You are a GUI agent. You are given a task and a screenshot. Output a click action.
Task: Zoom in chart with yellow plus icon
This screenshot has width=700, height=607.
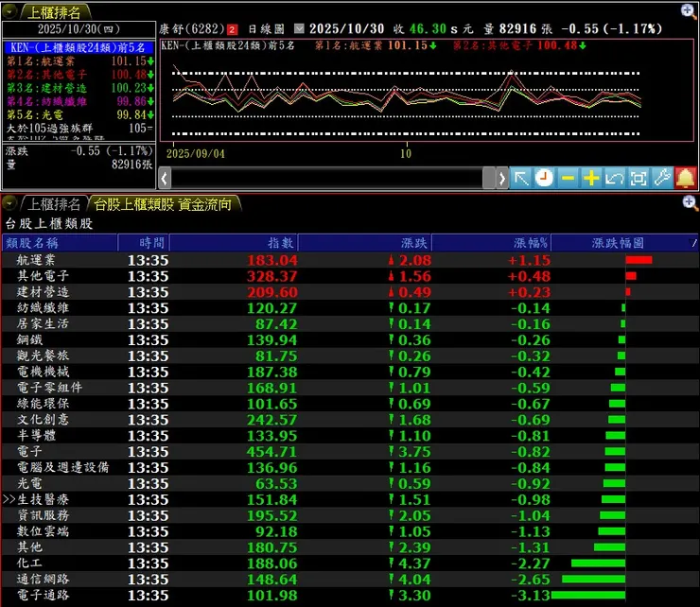(591, 179)
